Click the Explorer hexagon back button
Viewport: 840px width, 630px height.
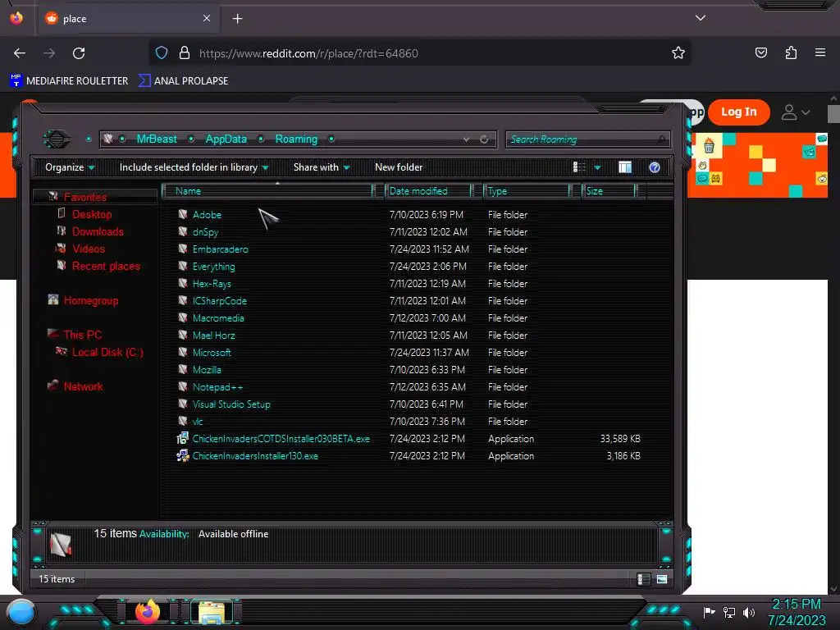[57, 139]
